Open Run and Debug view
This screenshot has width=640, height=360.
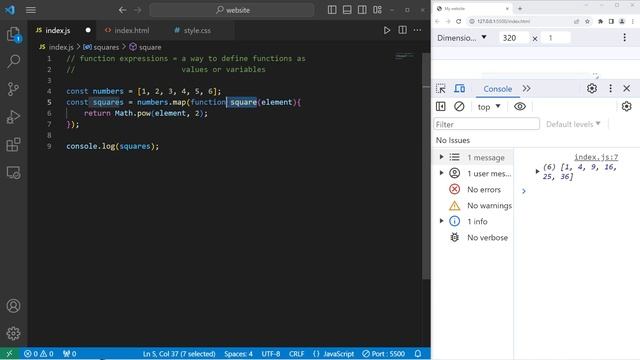(13, 117)
